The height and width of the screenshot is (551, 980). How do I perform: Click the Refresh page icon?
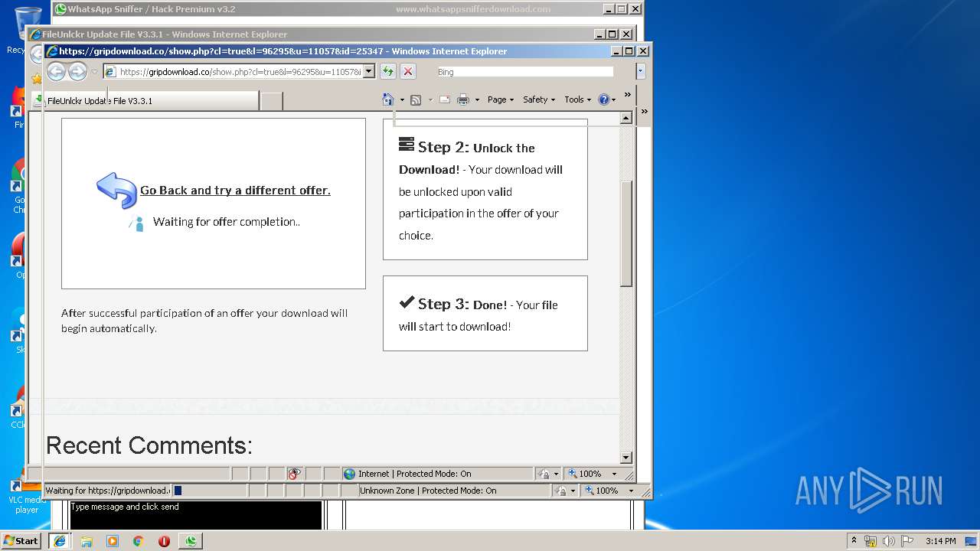pyautogui.click(x=388, y=71)
